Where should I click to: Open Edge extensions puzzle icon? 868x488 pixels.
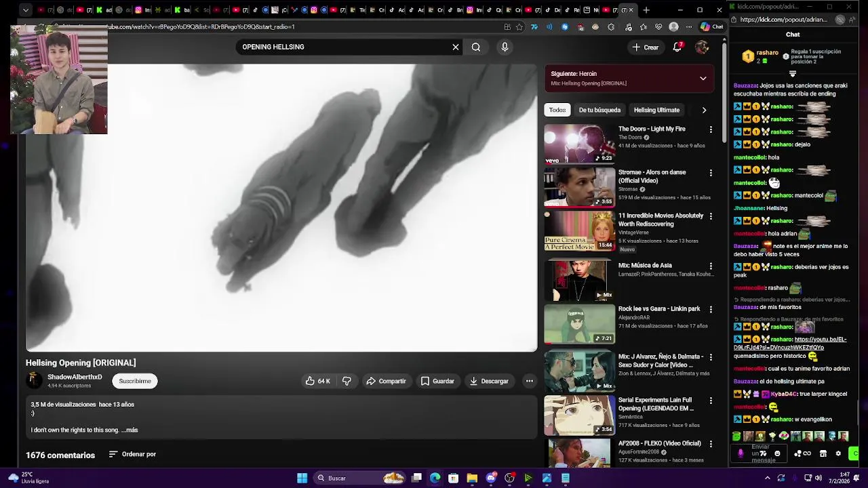tap(611, 27)
